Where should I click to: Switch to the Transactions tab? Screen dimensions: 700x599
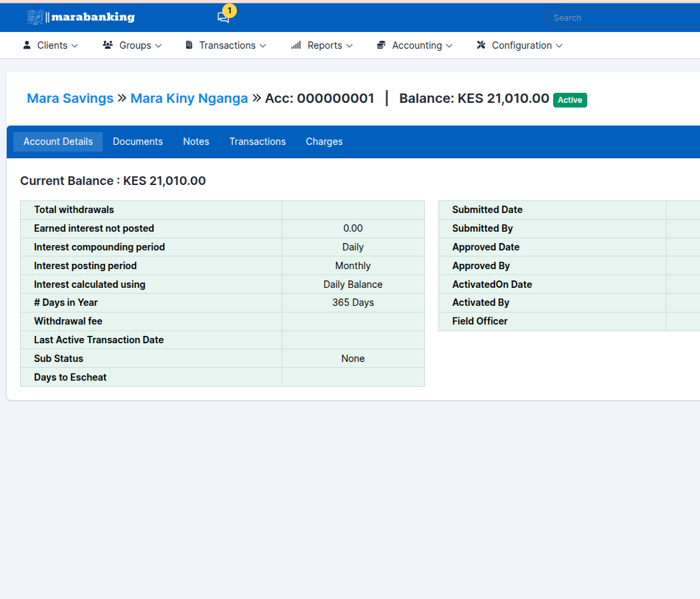pyautogui.click(x=258, y=141)
